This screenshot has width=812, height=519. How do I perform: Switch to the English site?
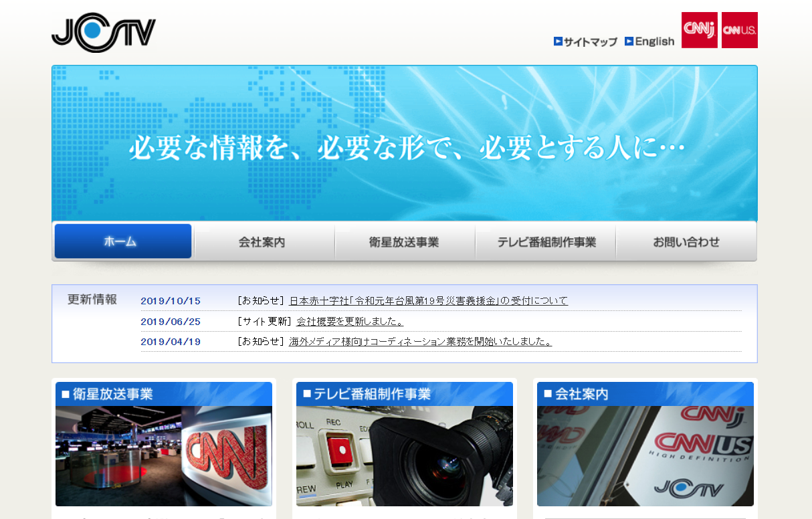click(654, 41)
